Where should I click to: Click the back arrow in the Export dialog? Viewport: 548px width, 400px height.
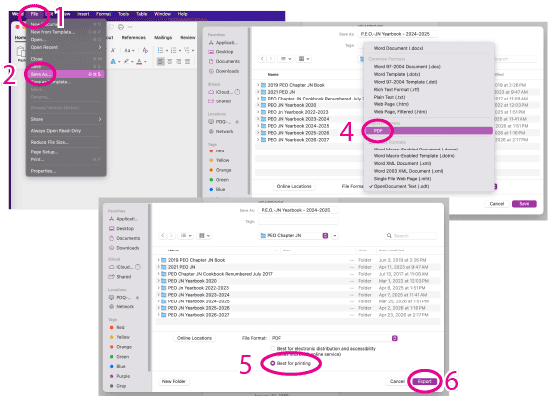point(163,235)
